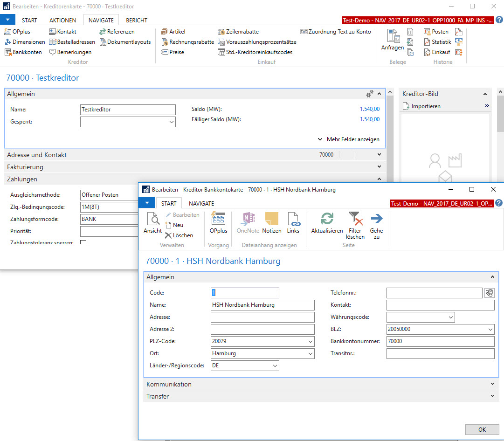Click Aktualisieren to refresh the page
Image resolution: width=504 pixels, height=441 pixels.
327,223
